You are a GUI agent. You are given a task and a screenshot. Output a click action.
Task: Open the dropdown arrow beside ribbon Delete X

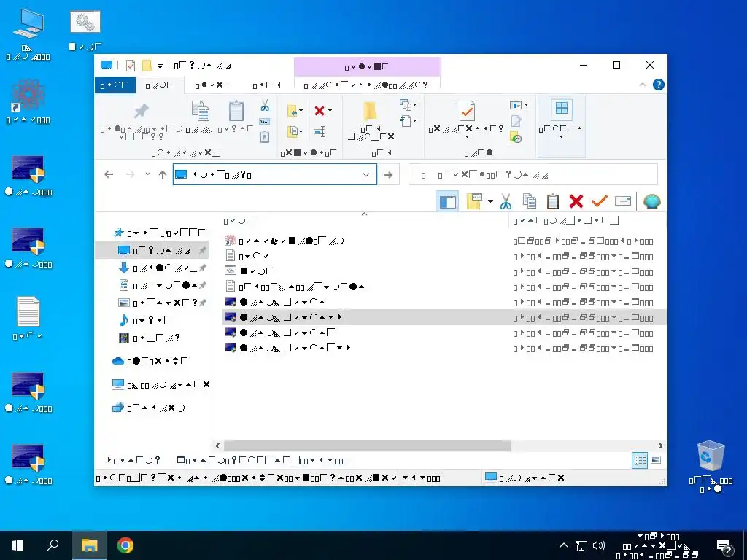(330, 111)
